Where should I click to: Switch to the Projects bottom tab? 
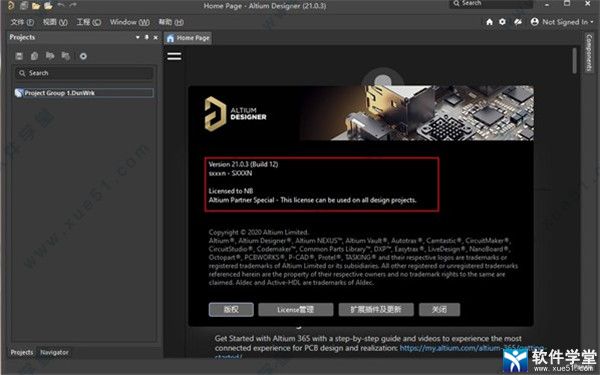point(22,352)
